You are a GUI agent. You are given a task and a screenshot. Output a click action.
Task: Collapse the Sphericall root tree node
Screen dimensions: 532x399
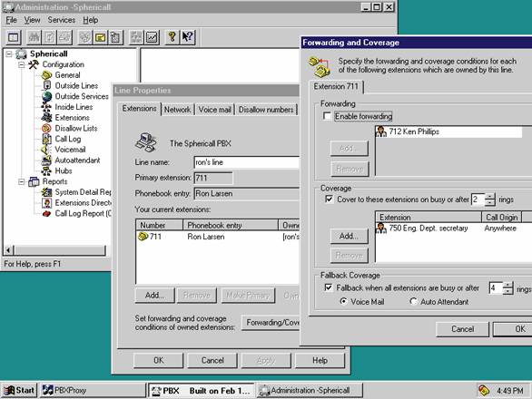(9, 54)
